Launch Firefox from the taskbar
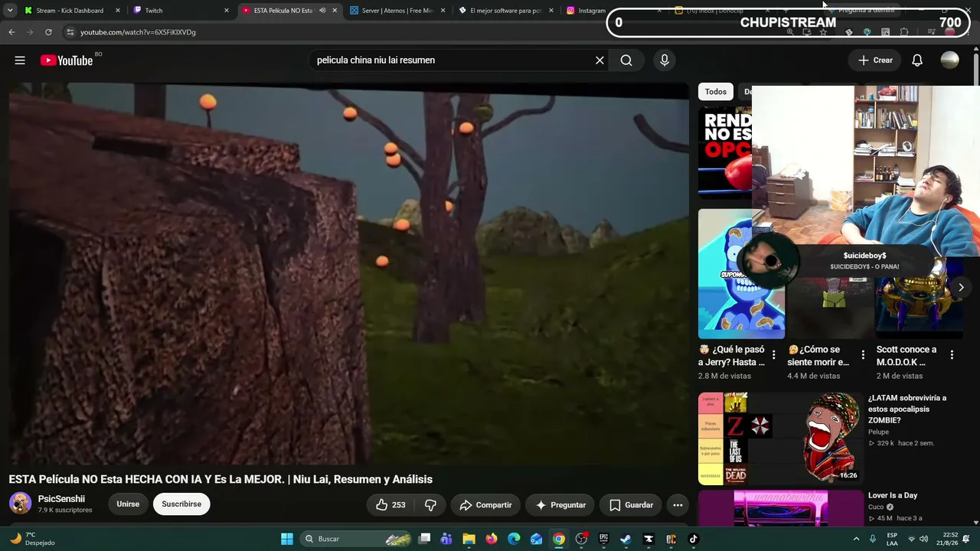The width and height of the screenshot is (980, 551). pos(492,539)
